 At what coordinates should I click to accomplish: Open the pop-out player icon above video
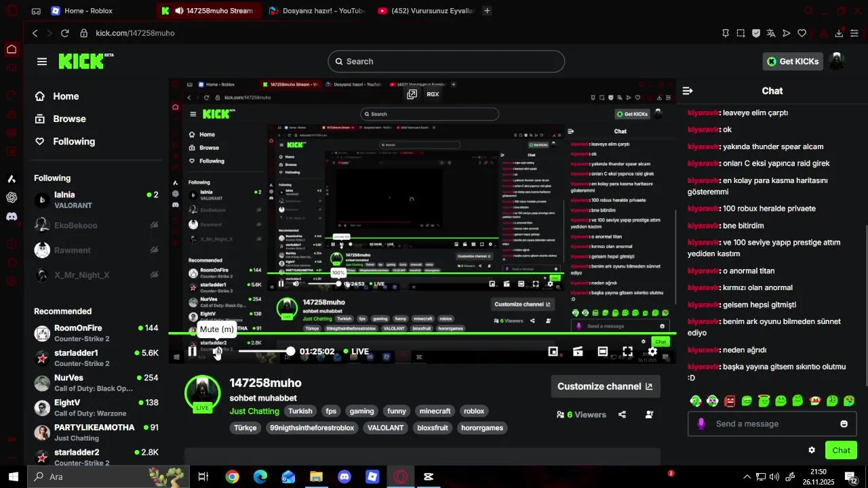(412, 94)
